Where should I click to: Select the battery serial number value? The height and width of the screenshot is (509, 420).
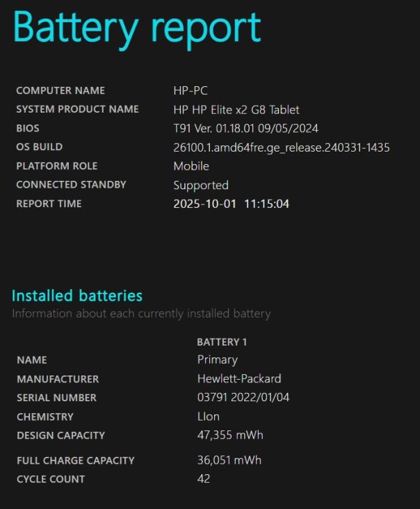click(x=244, y=398)
